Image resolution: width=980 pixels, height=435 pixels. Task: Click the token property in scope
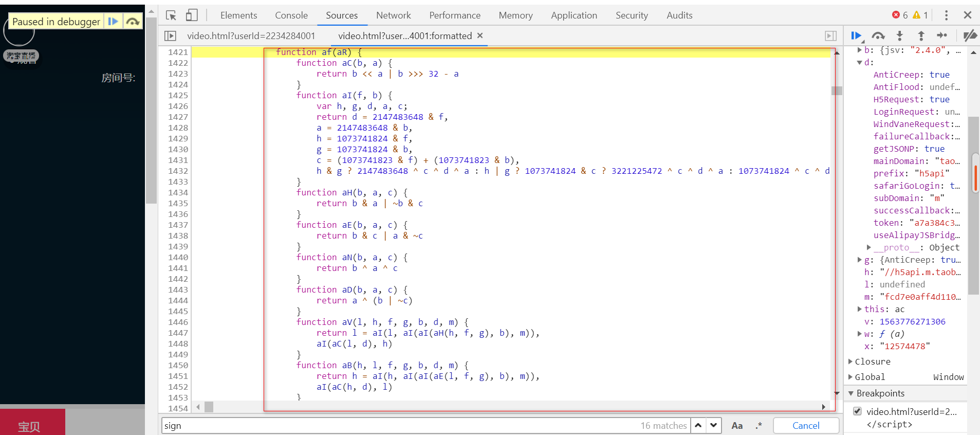click(x=917, y=223)
